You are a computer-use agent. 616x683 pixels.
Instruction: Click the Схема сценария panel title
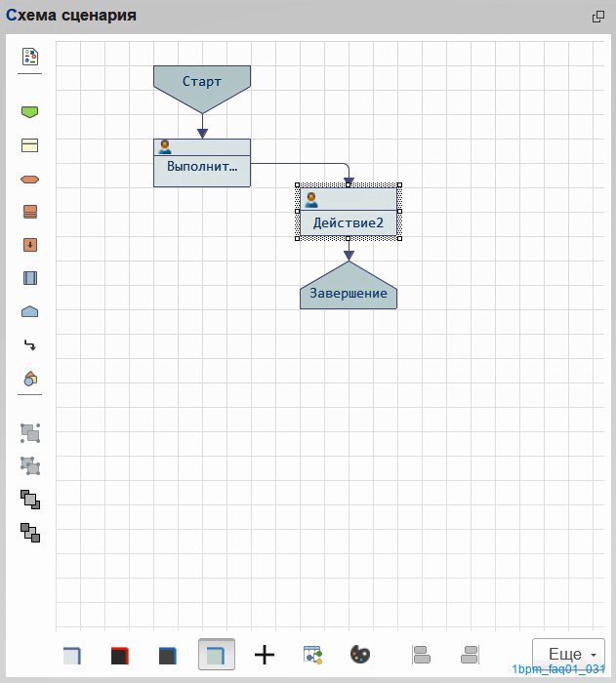coord(71,16)
